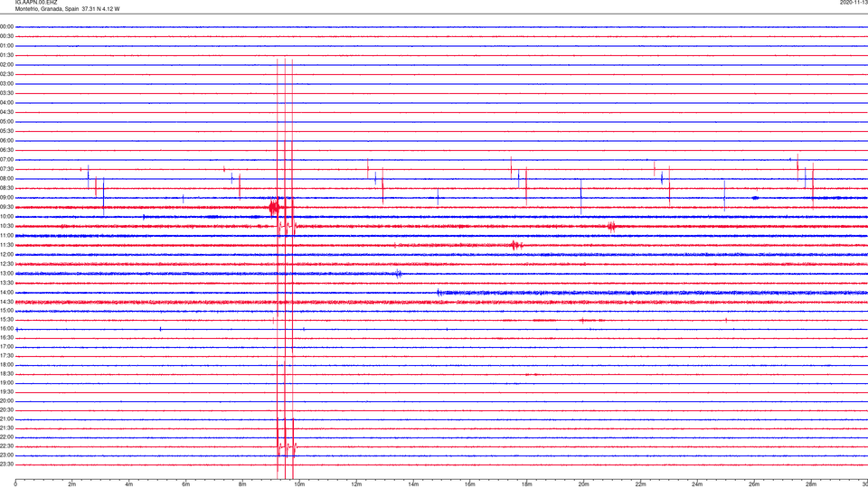
Task: Click the 26m axis tick label
Action: [754, 484]
